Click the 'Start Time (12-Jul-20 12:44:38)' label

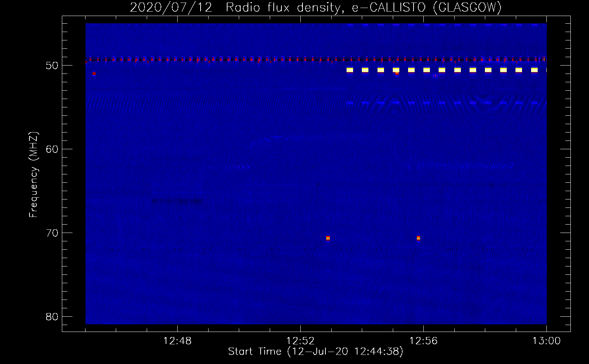316,352
